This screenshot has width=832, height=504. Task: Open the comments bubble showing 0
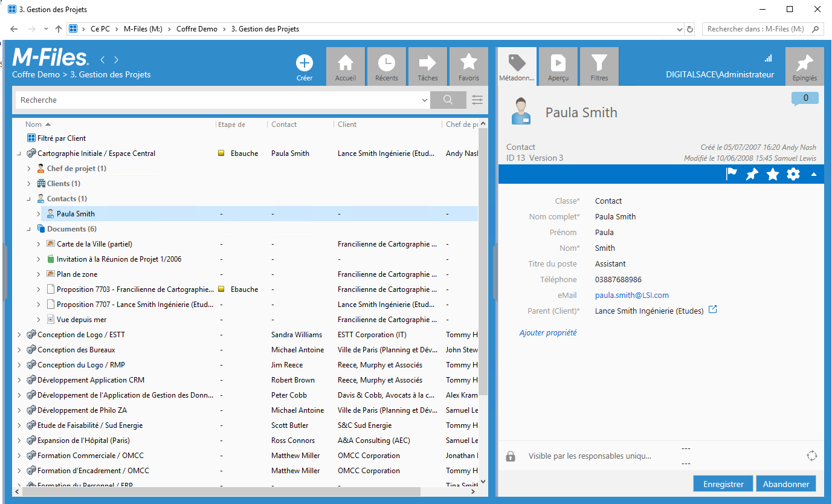[x=805, y=99]
